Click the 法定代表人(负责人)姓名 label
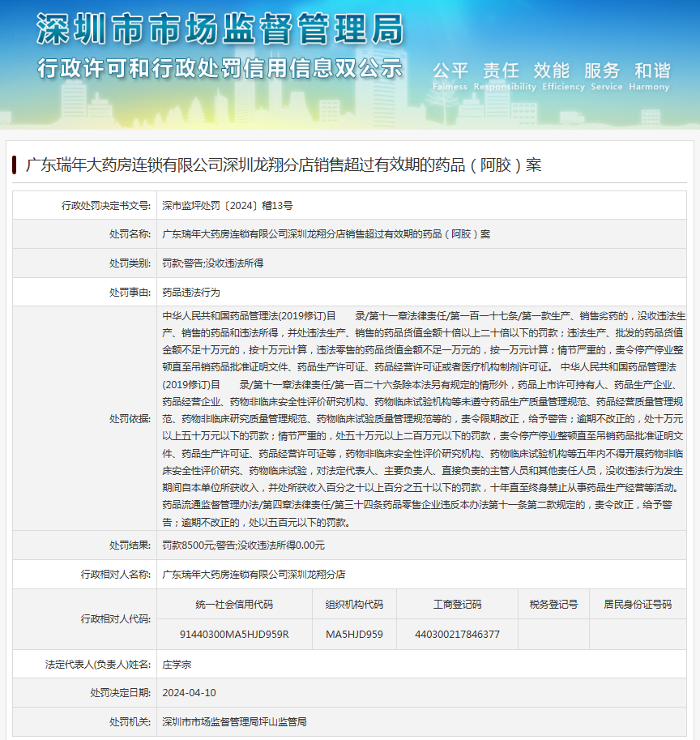The width and height of the screenshot is (700, 740). [x=98, y=665]
